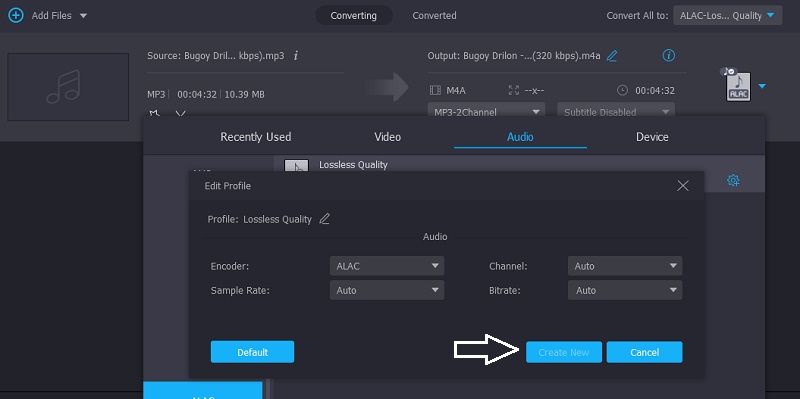The width and height of the screenshot is (800, 399).
Task: Open the Convert All to format dropdown
Action: coord(728,15)
